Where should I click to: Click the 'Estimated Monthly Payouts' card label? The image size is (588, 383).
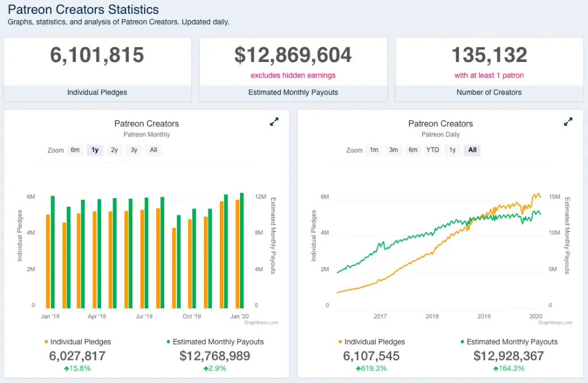[x=293, y=92]
